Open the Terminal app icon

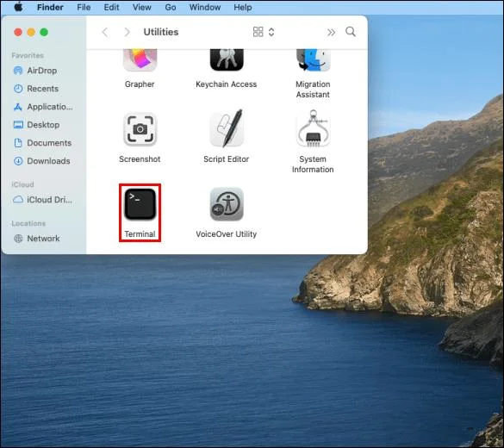point(140,204)
